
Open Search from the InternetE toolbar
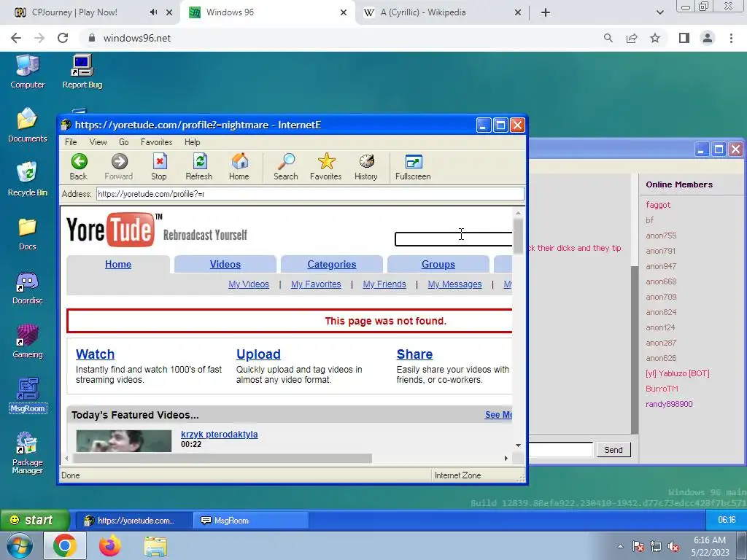[286, 167]
